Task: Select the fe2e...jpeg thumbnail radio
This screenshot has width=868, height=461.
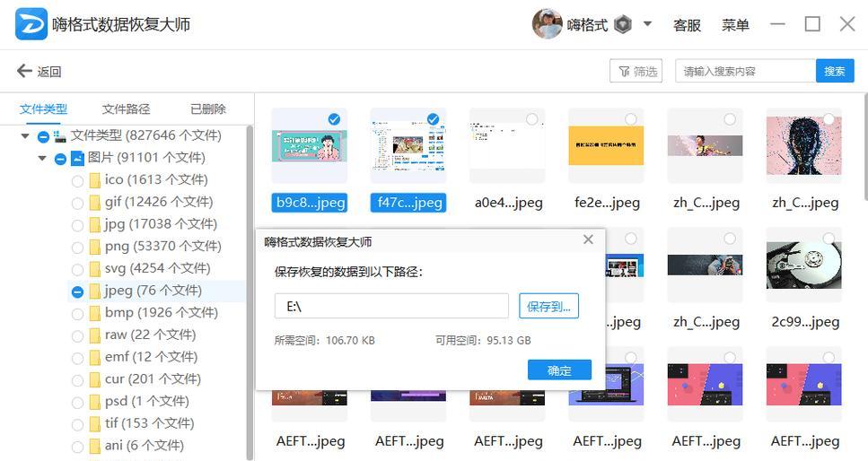Action: (631, 119)
